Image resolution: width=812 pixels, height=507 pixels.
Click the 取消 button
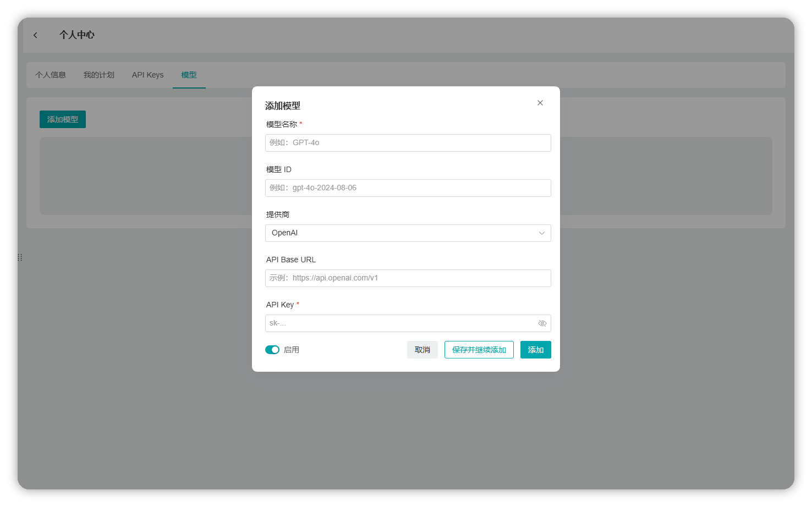423,350
